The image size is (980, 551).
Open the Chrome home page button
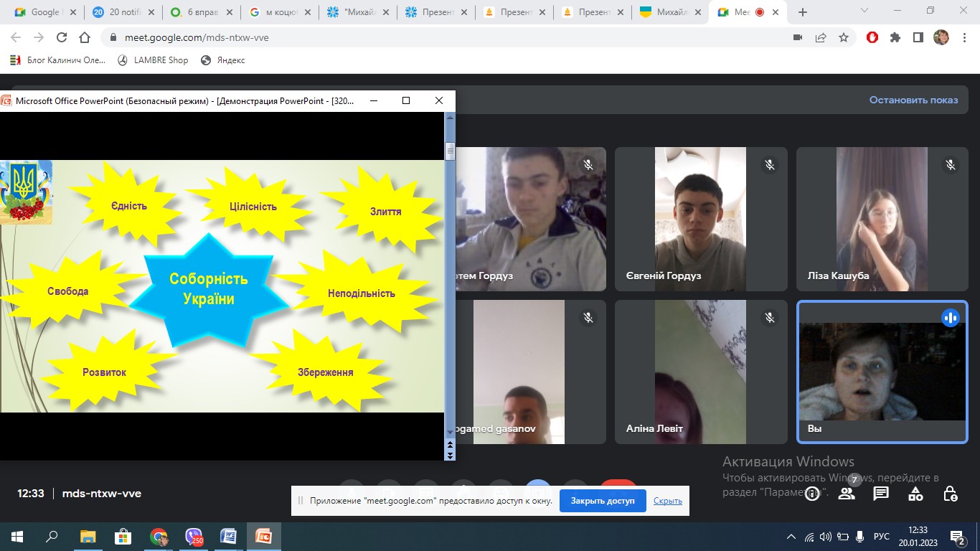pyautogui.click(x=85, y=37)
